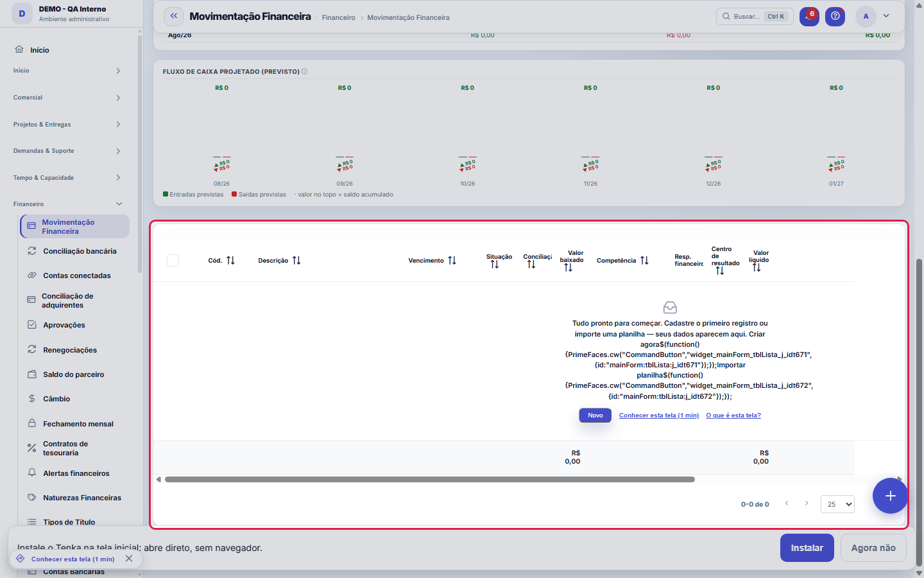This screenshot has height=578, width=924.
Task: Click the round blue plus floating button
Action: [x=890, y=496]
